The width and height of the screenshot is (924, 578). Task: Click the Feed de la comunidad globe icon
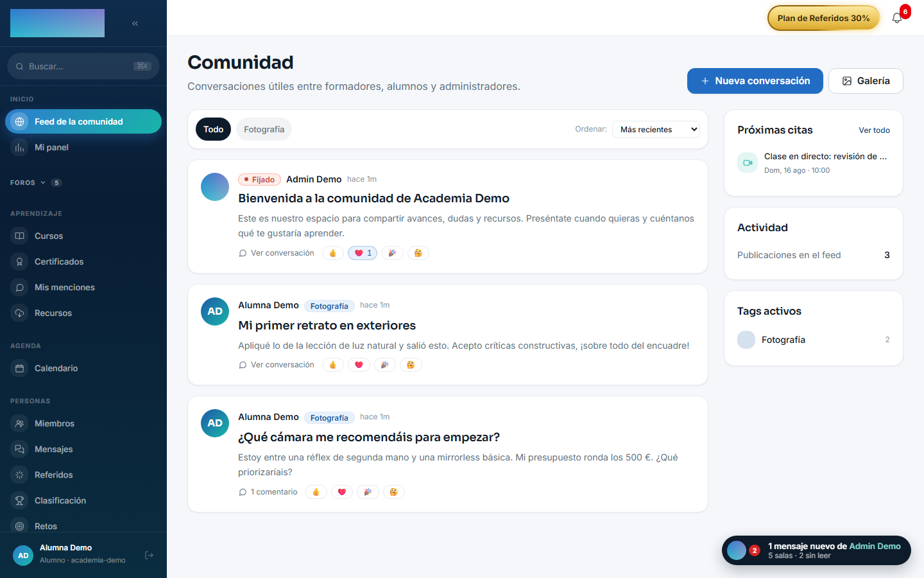click(20, 121)
